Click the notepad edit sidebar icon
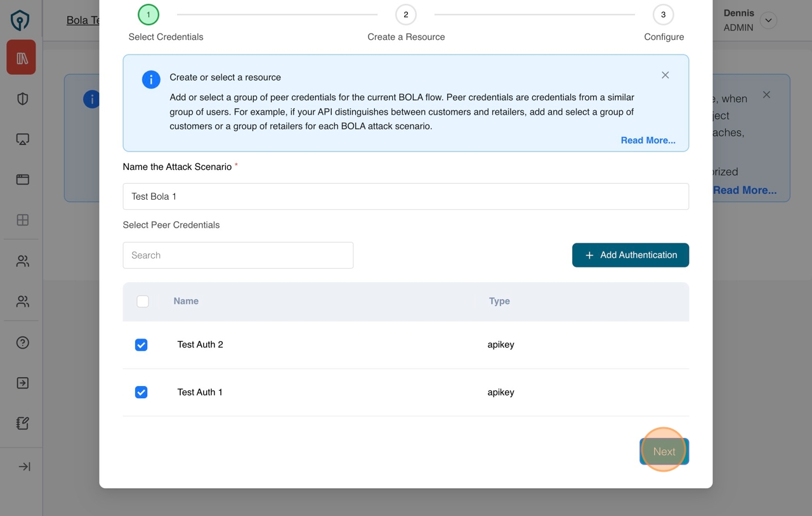The width and height of the screenshot is (812, 516). point(23,423)
